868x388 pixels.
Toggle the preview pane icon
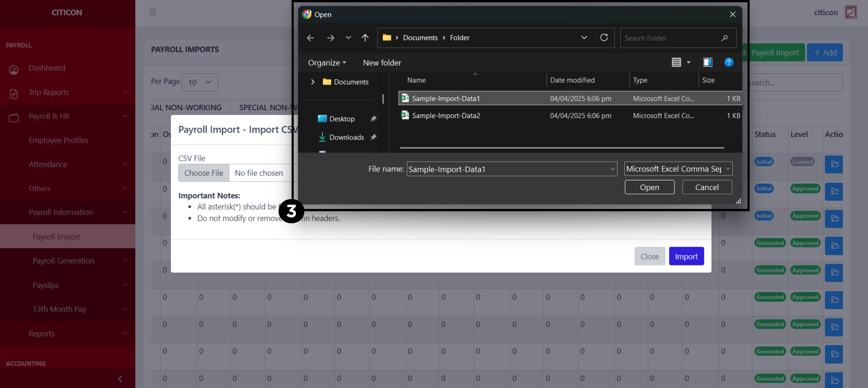708,62
